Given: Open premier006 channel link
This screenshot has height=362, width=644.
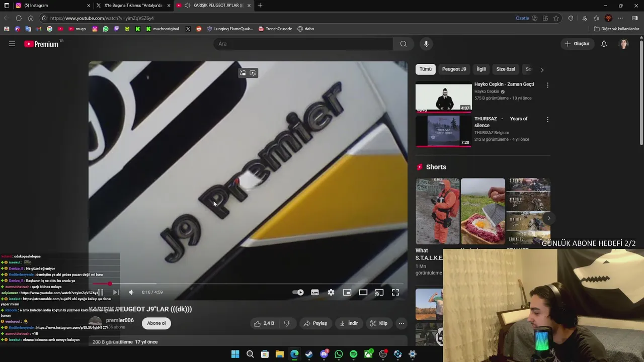Looking at the screenshot, I should pyautogui.click(x=120, y=320).
